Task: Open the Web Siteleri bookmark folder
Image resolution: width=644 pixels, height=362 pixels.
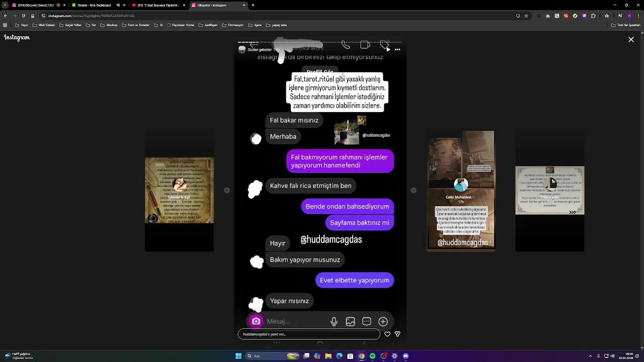Action: pos(44,25)
